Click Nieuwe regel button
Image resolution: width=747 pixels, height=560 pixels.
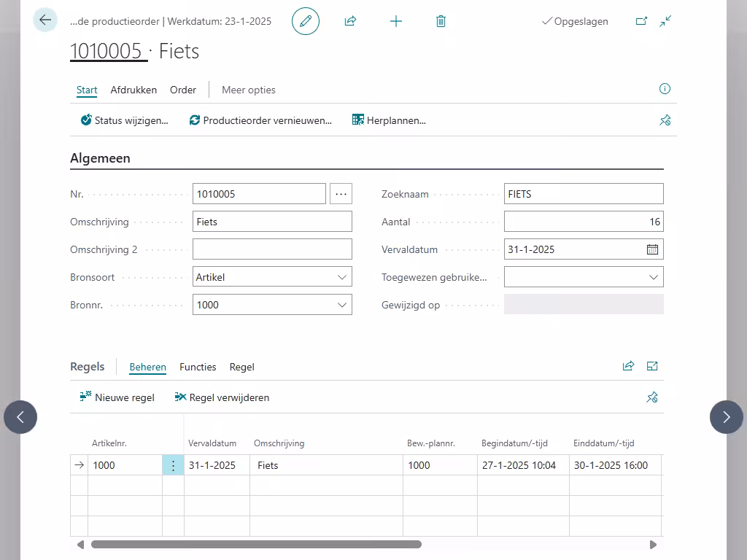click(x=117, y=397)
